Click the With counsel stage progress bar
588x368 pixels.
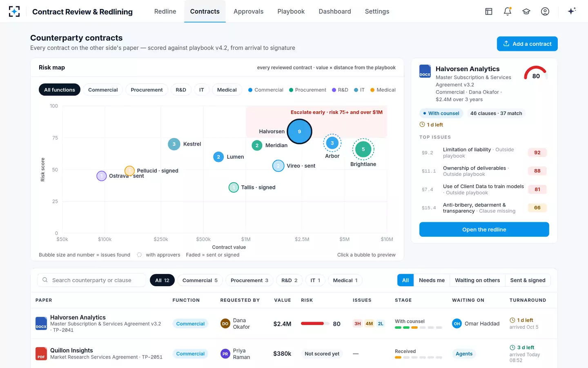point(419,328)
